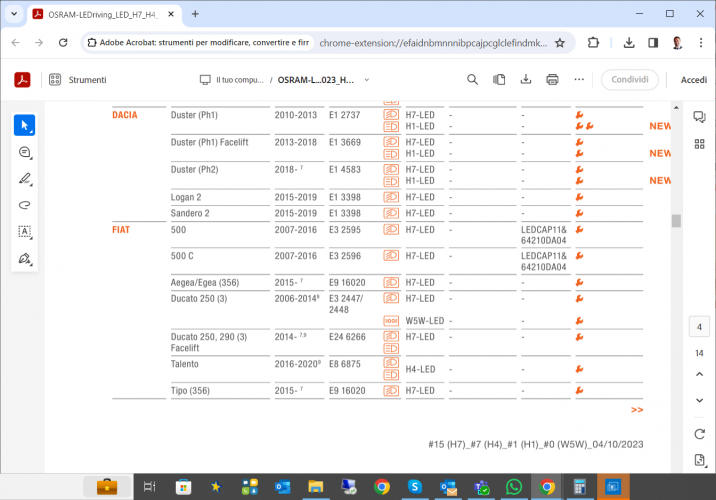Click the E24 6266 approval number
Viewport: 716px width, 500px height.
tap(347, 337)
